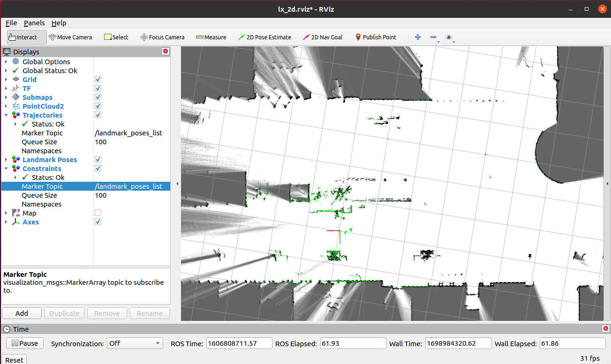The height and width of the screenshot is (364, 611).
Task: Collapse the Trajectories display
Action: pyautogui.click(x=6, y=115)
